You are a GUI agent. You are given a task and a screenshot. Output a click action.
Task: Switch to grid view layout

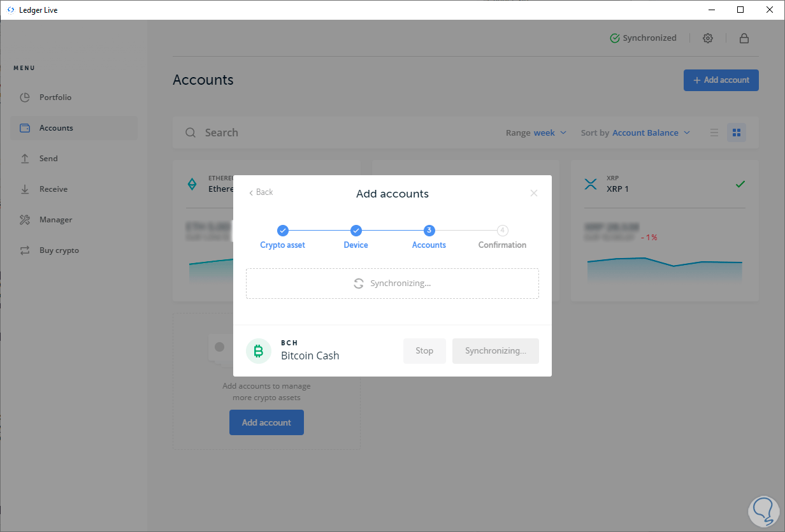(737, 133)
